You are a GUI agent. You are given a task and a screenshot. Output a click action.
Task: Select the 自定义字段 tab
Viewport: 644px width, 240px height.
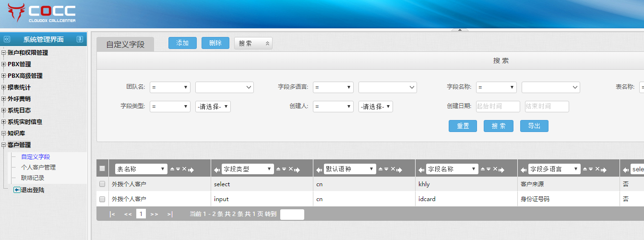coord(125,44)
